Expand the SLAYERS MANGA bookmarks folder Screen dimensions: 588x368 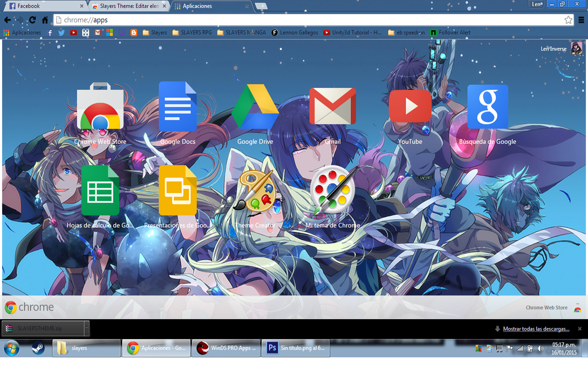[x=241, y=33]
